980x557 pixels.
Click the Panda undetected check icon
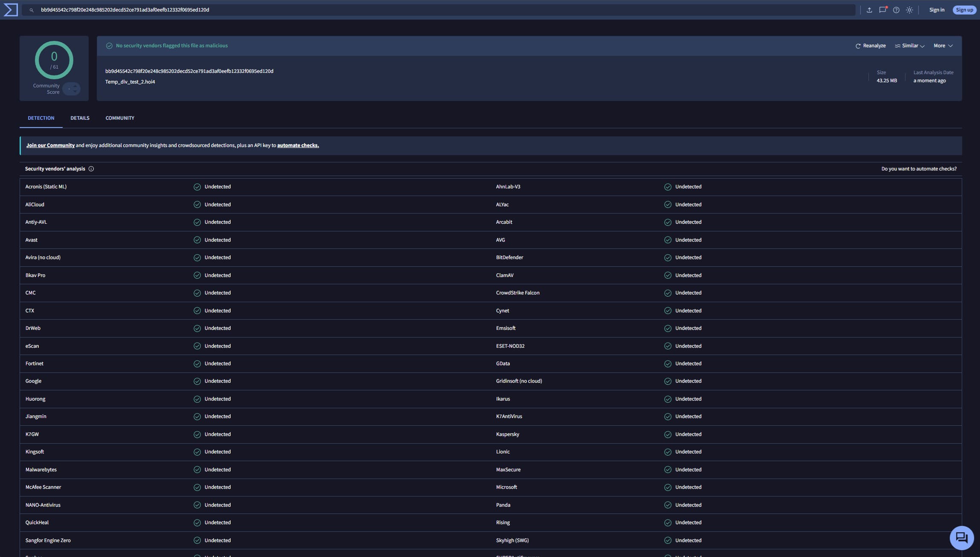pyautogui.click(x=668, y=505)
